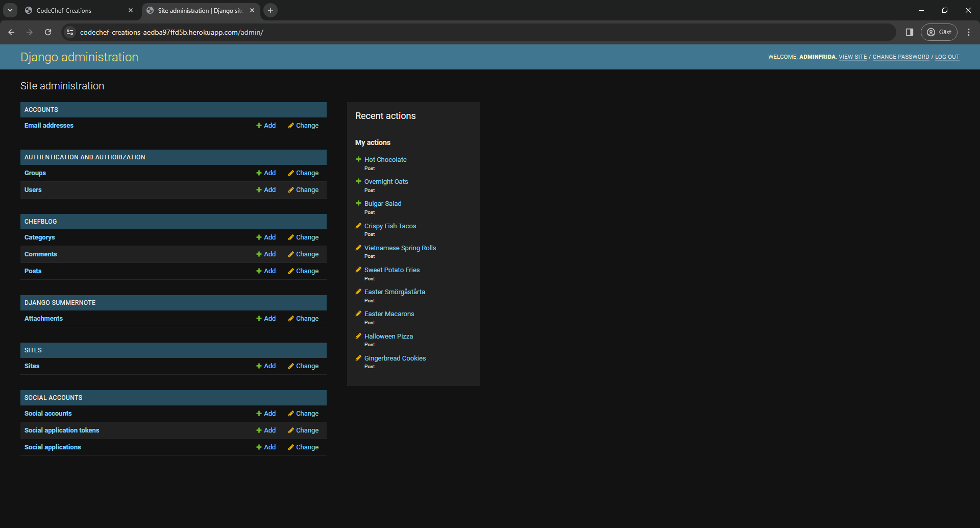Image resolution: width=980 pixels, height=528 pixels.
Task: Open the Gäst browser profile menu
Action: coord(939,32)
